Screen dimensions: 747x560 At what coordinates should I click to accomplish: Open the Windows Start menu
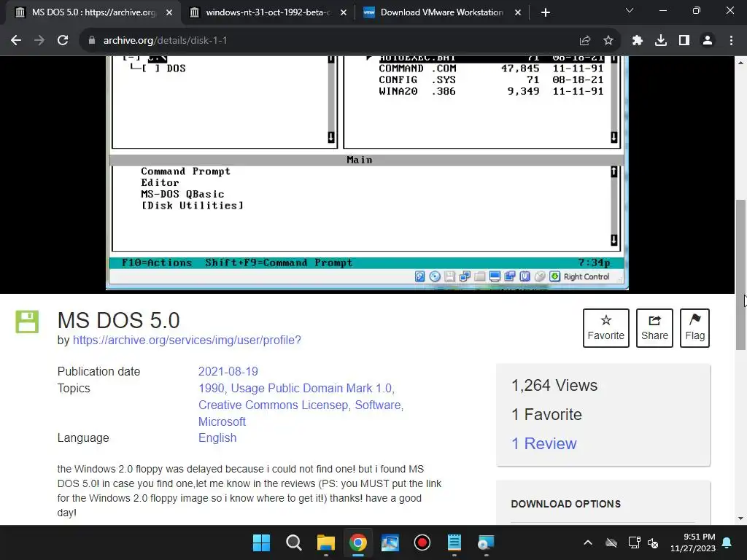coord(261,542)
